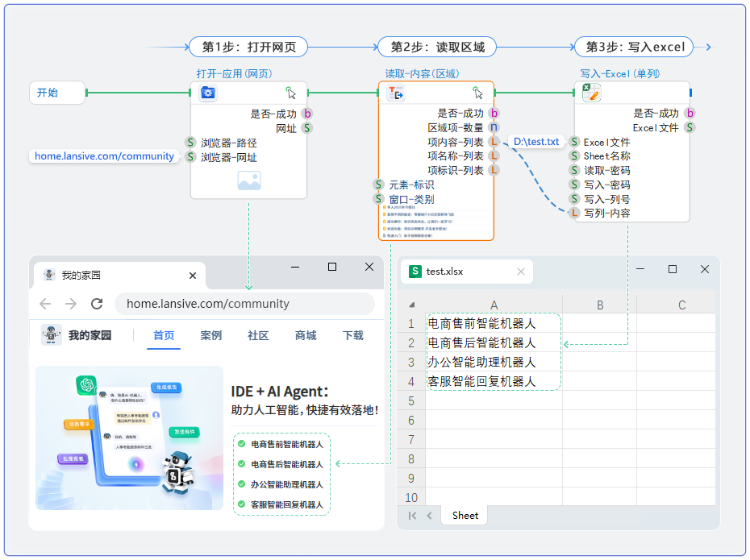This screenshot has height=560, width=750.
Task: Click the select-all corner triangle in spreadsheet
Action: click(x=412, y=305)
